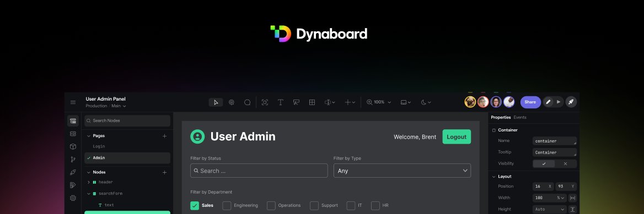The width and height of the screenshot is (644, 214).
Task: Open the plus add dropdown
Action: point(350,102)
